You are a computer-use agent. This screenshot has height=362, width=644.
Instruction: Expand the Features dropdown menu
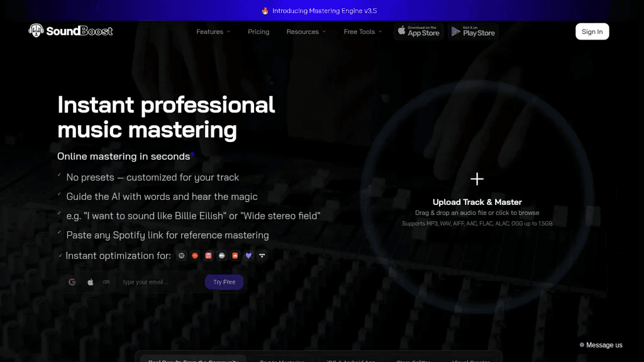coord(213,31)
